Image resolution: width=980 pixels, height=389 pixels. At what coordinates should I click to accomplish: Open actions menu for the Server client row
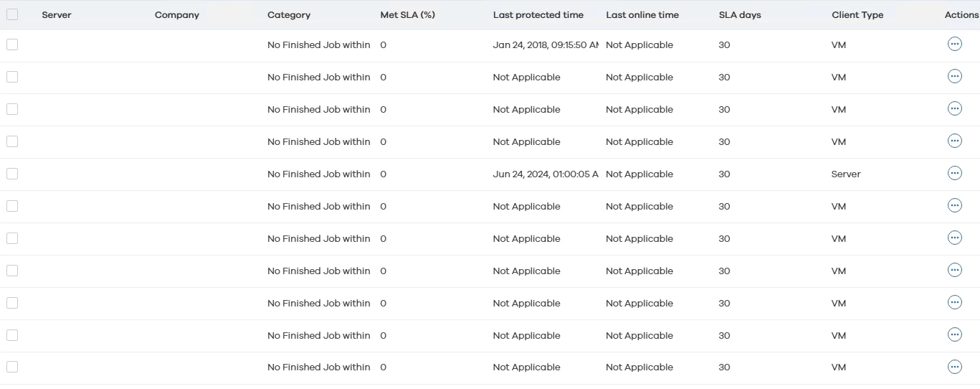954,173
